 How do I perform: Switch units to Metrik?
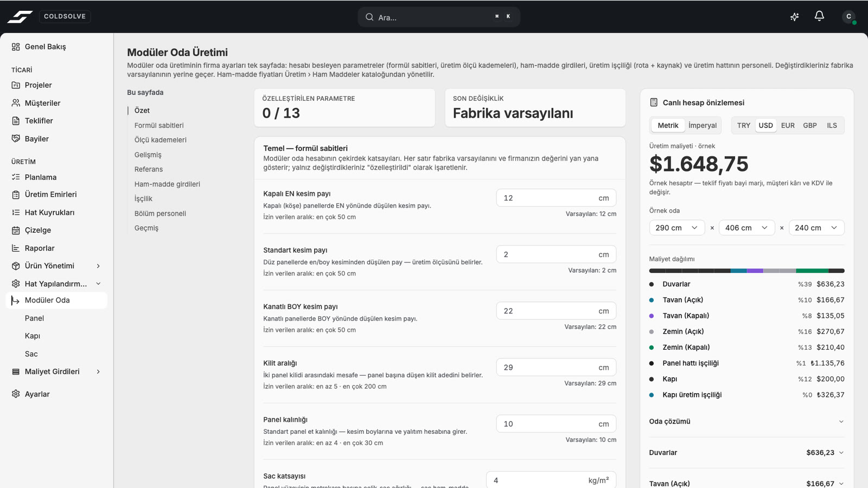coord(668,125)
